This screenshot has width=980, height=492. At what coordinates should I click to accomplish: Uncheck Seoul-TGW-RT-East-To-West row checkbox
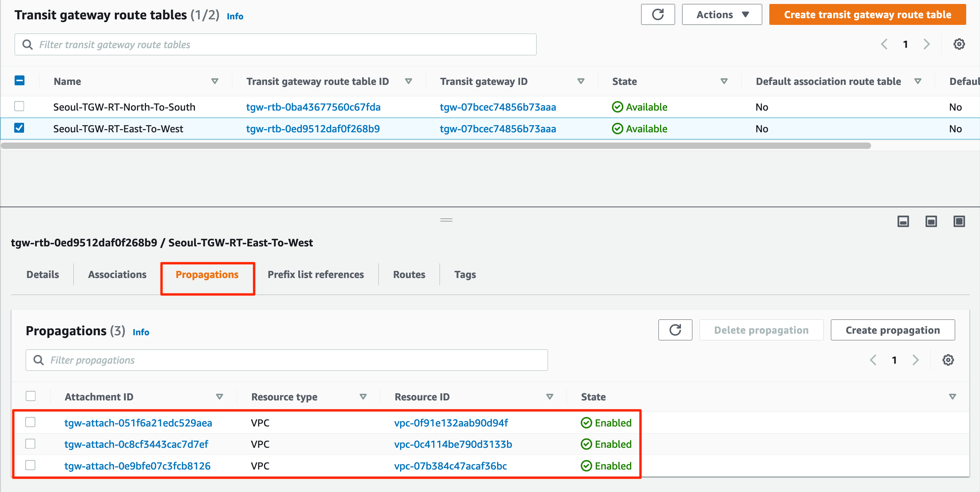pos(19,128)
